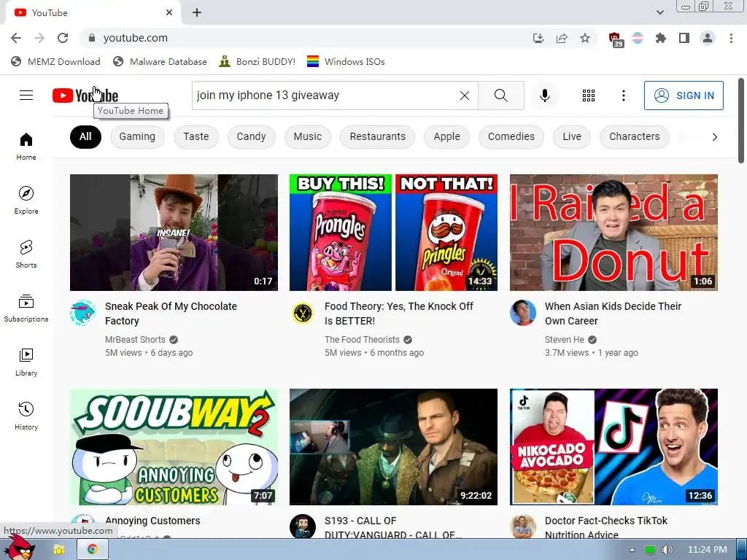Open History in sidebar
Screen dimensions: 747x560
(26, 416)
